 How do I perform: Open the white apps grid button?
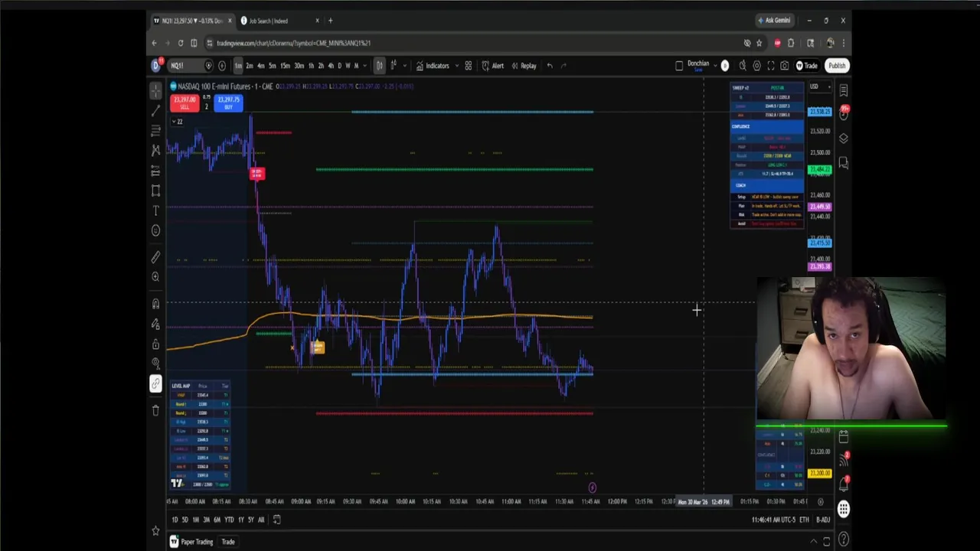point(843,509)
